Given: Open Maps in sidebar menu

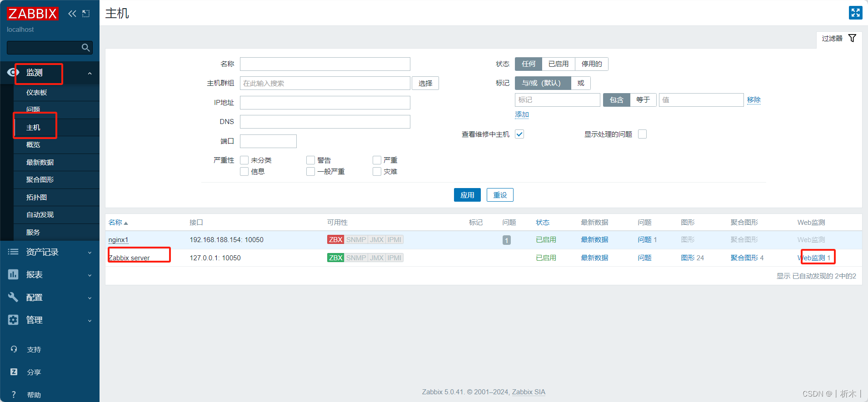Looking at the screenshot, I should pos(36,198).
